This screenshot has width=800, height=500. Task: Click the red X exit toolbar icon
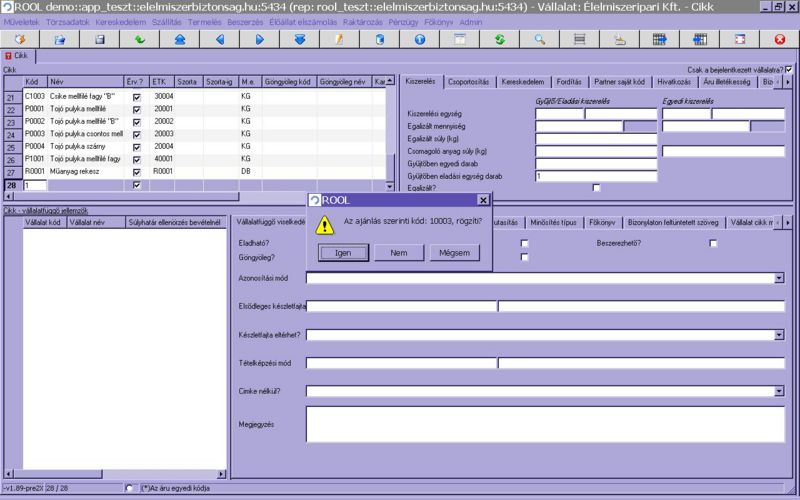(779, 39)
